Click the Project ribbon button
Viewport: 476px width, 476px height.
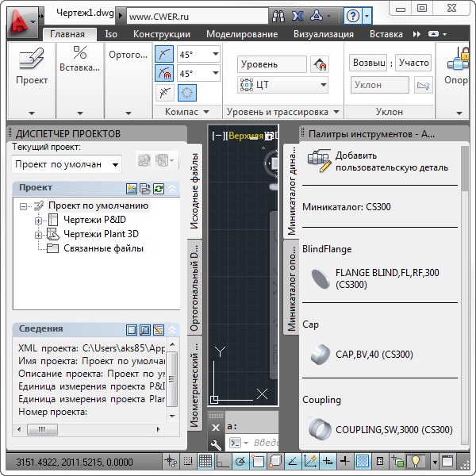(x=32, y=67)
